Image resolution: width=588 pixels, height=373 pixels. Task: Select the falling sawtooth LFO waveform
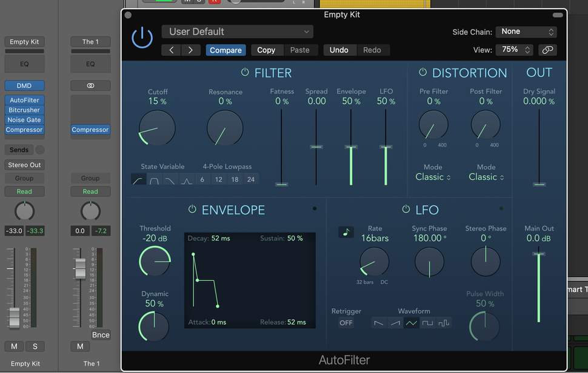tap(379, 323)
